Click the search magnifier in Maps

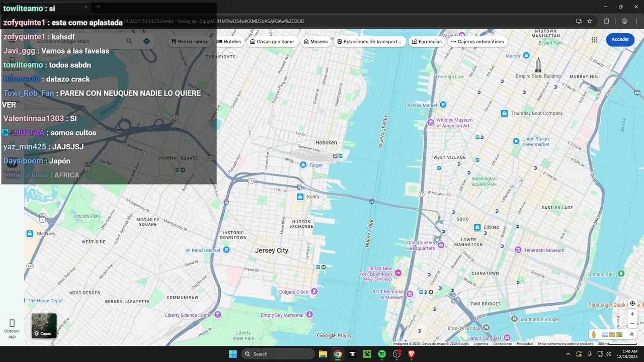click(x=129, y=41)
